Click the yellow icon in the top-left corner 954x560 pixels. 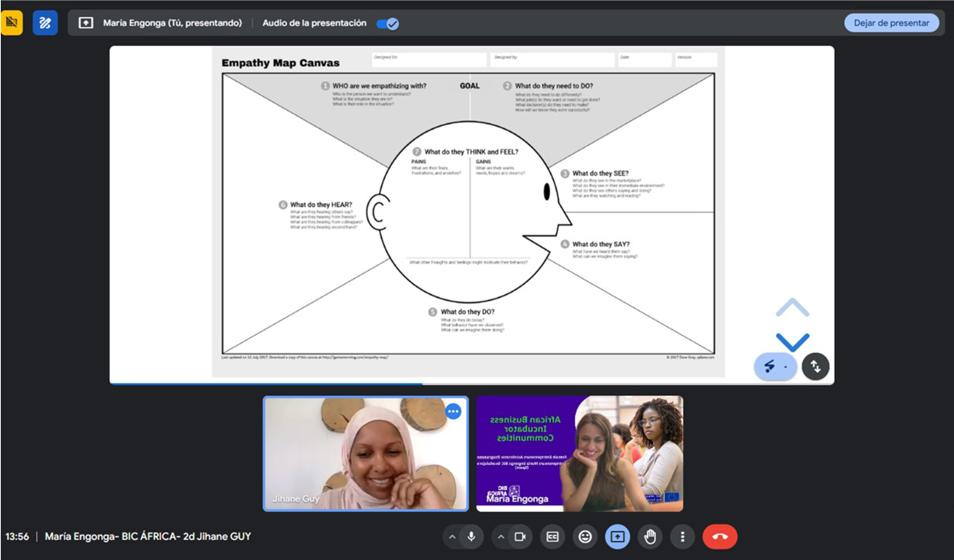click(x=12, y=23)
